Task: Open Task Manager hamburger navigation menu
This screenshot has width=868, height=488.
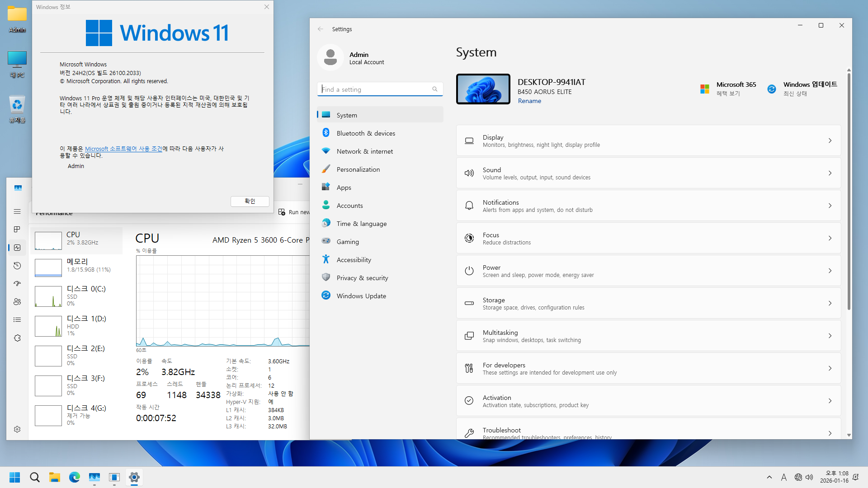Action: (x=17, y=211)
